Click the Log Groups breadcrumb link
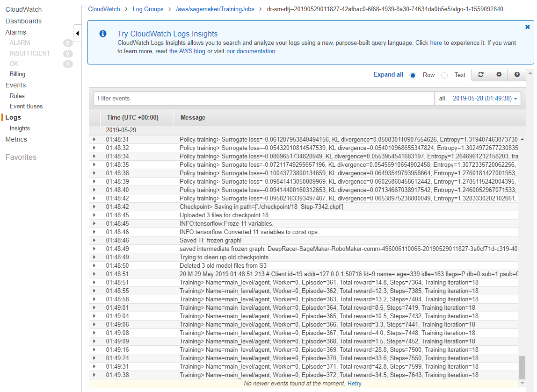Image resolution: width=537 pixels, height=392 pixels. click(148, 9)
